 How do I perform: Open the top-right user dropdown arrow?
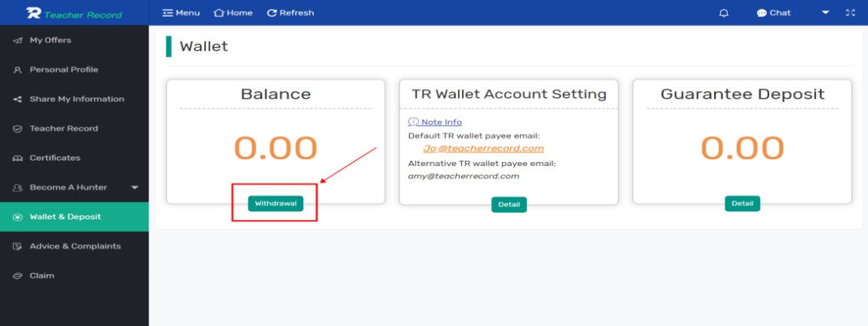(x=825, y=13)
